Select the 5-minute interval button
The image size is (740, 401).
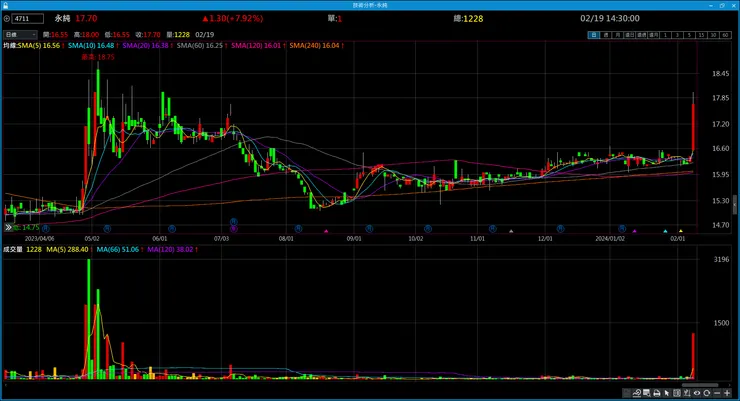[689, 35]
